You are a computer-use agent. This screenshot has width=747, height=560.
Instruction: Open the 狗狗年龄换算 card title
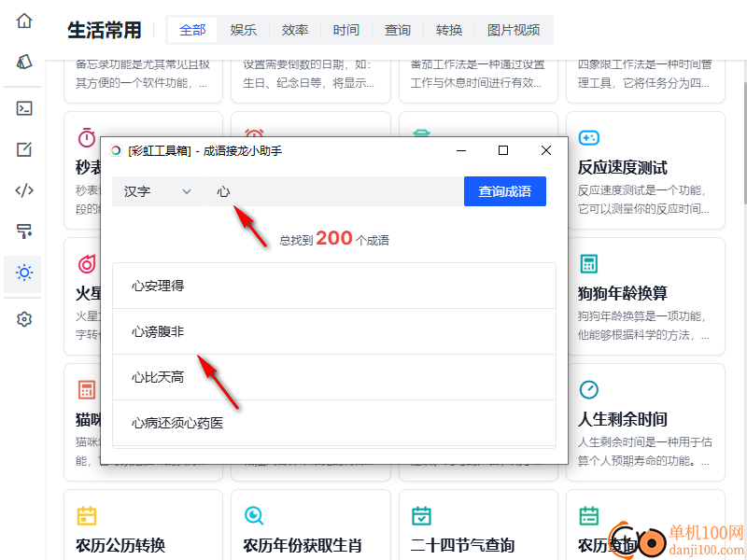[623, 293]
